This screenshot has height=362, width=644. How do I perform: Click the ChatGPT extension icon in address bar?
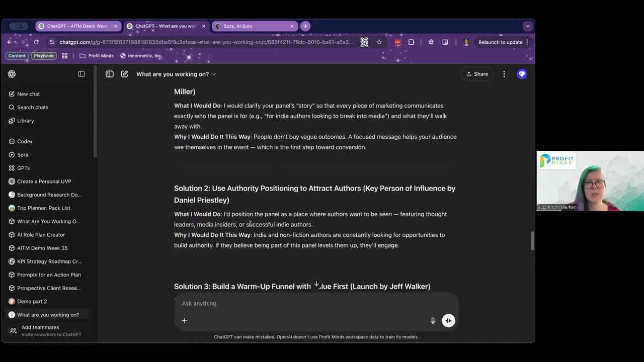click(x=364, y=42)
